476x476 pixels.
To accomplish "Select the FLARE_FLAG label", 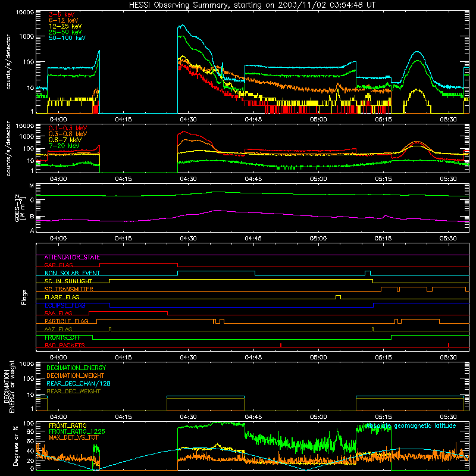I will click(x=62, y=297).
